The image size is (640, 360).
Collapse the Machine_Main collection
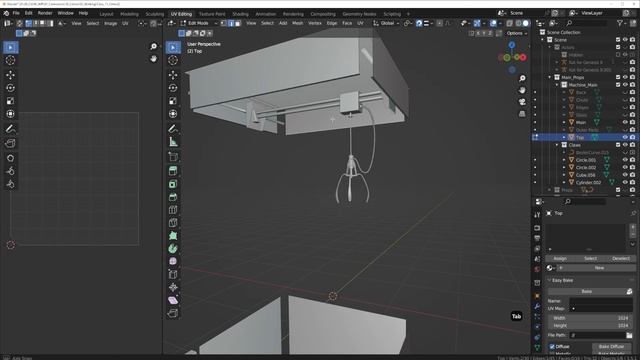coord(557,85)
